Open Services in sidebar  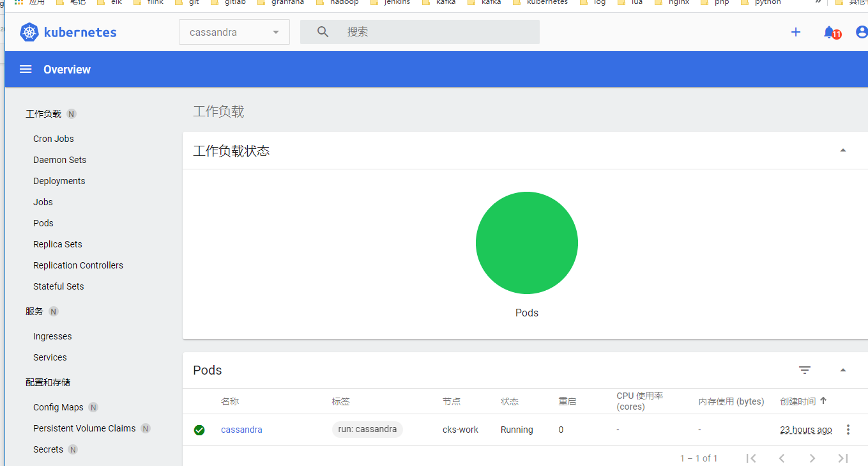(50, 357)
